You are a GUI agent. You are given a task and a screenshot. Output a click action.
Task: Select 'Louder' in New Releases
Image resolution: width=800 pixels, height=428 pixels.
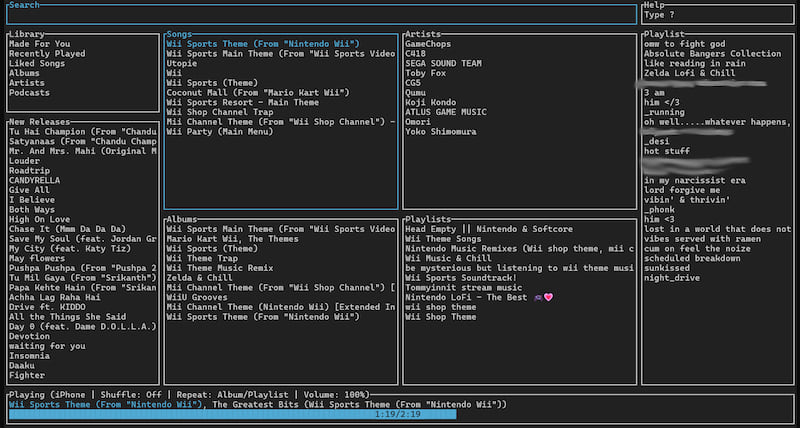point(24,161)
